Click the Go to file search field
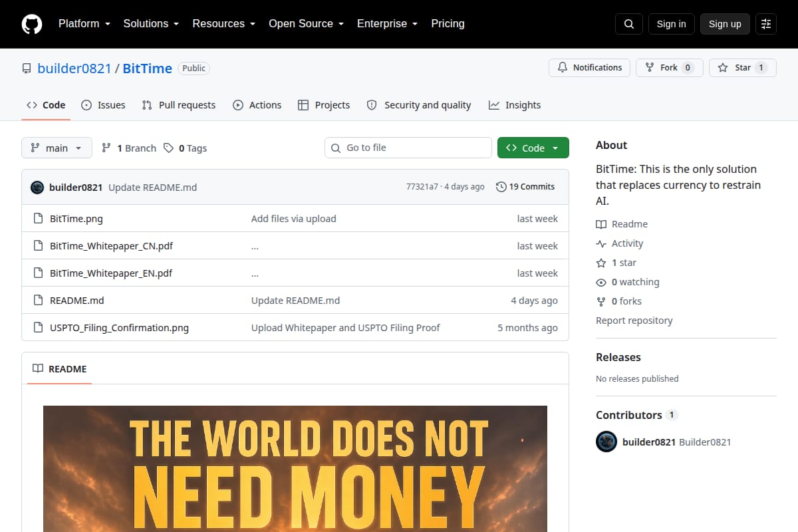The image size is (798, 532). [408, 148]
